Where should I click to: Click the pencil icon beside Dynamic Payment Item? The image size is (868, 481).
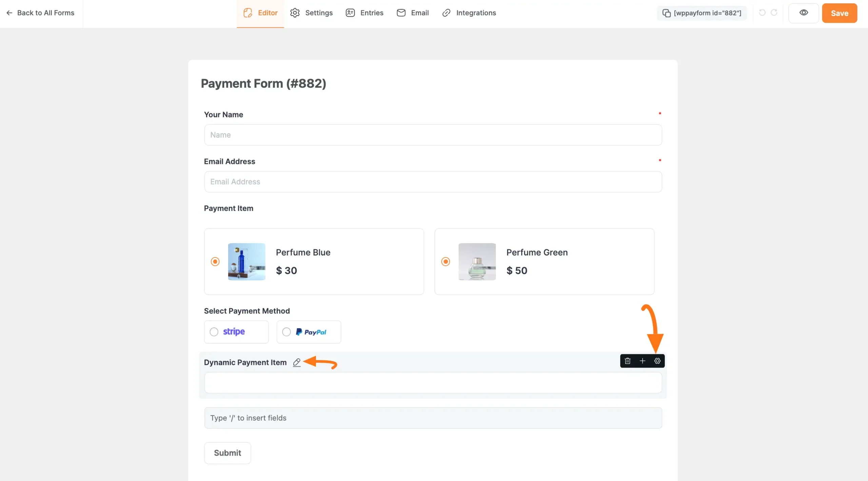pyautogui.click(x=297, y=362)
